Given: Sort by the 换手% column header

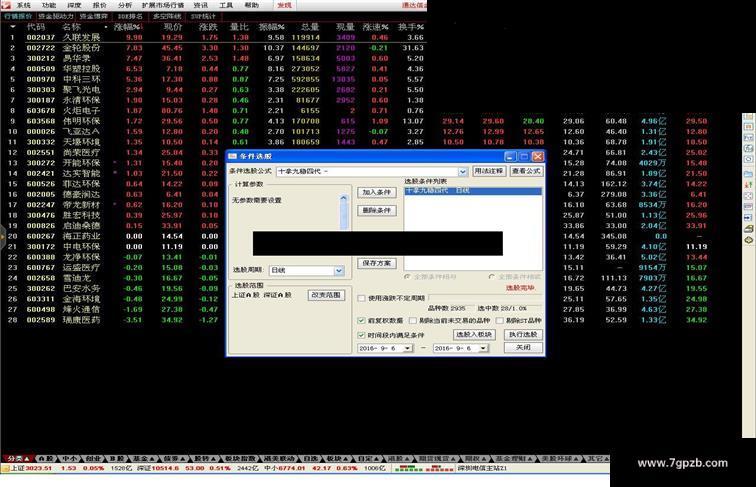Looking at the screenshot, I should tap(411, 27).
